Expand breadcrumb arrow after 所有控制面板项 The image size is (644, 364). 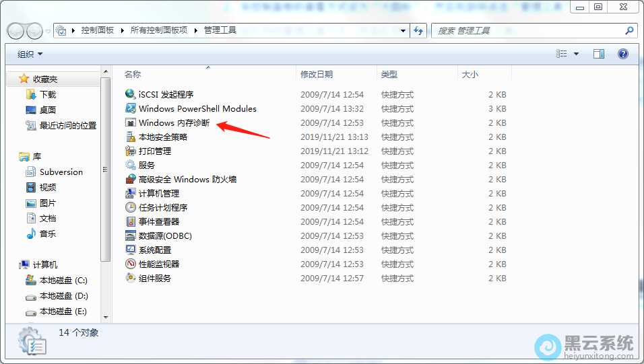click(196, 30)
